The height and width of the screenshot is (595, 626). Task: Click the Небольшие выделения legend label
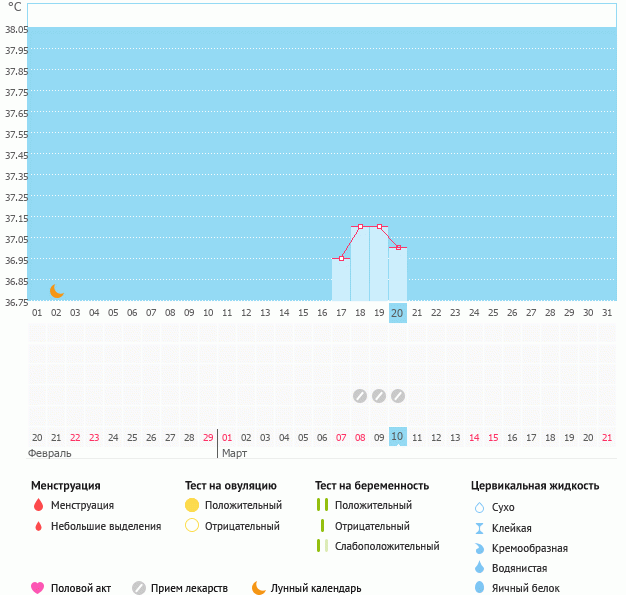(105, 526)
